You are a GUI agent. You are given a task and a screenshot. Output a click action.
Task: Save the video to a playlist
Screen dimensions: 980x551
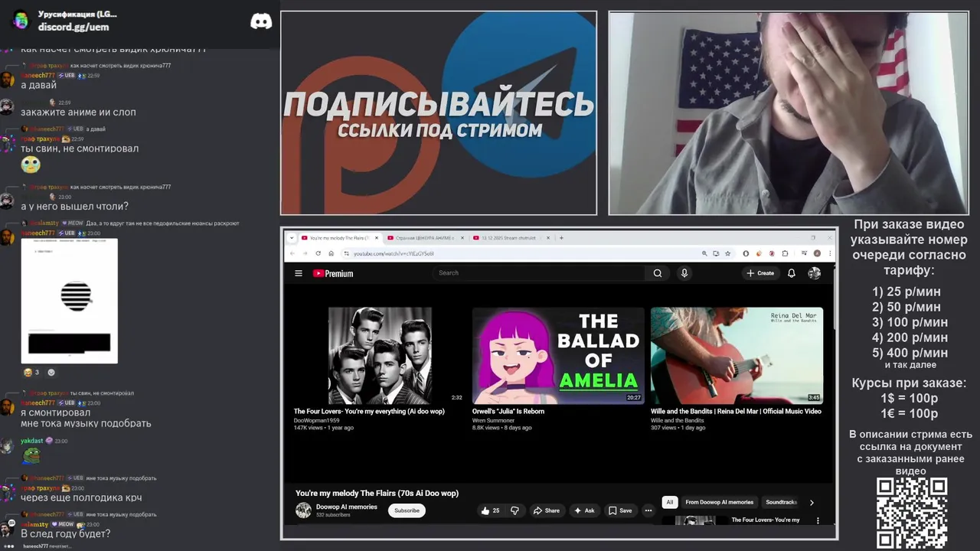pos(620,510)
